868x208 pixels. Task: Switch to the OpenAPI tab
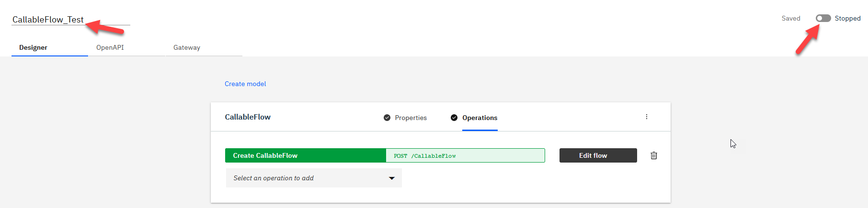pos(110,47)
